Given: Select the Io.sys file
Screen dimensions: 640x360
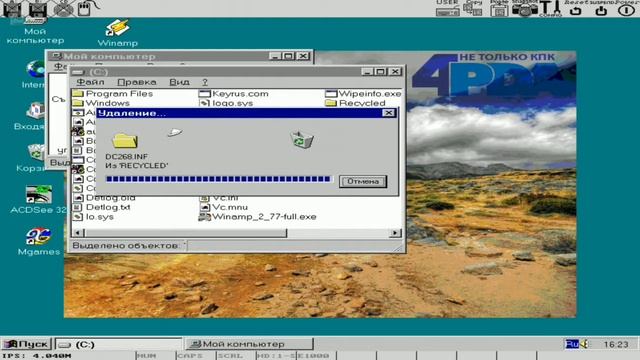Looking at the screenshot, I should [93, 217].
